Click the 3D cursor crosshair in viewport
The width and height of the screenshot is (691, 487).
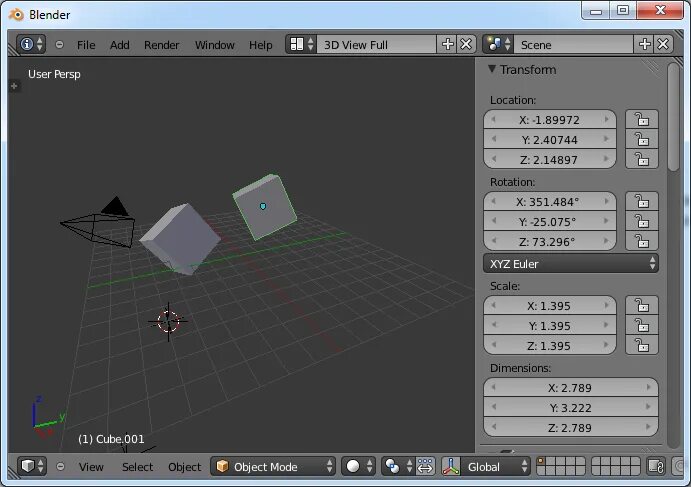click(x=168, y=322)
